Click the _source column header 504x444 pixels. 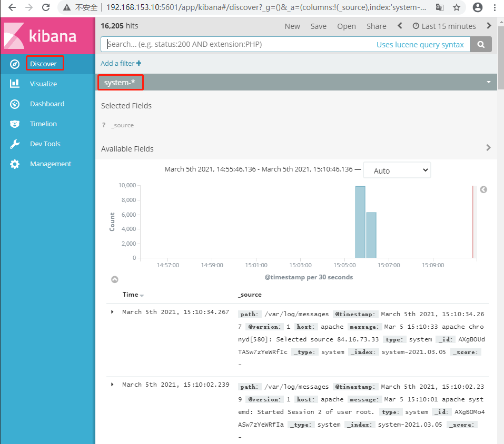(x=250, y=295)
